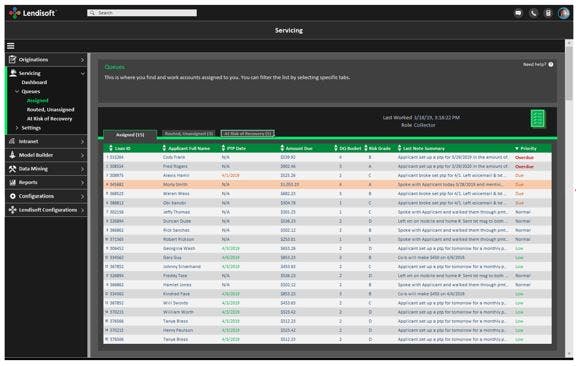The image size is (580, 366).
Task: Open the chat message icon in header
Action: pyautogui.click(x=519, y=13)
